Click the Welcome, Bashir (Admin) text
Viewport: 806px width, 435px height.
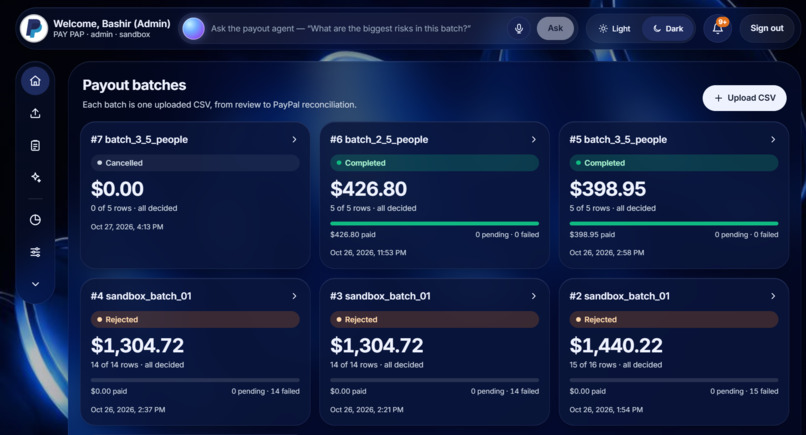pos(112,24)
